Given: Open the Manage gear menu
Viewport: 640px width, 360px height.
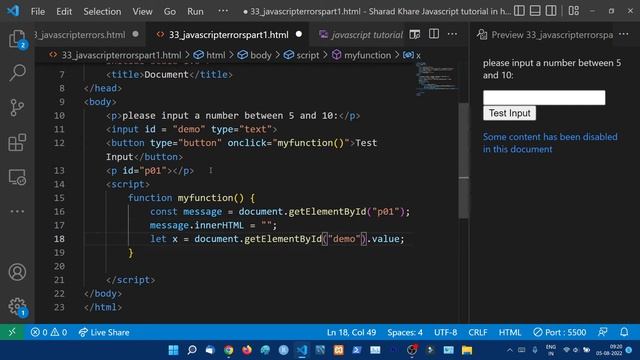Looking at the screenshot, I should 17,307.
